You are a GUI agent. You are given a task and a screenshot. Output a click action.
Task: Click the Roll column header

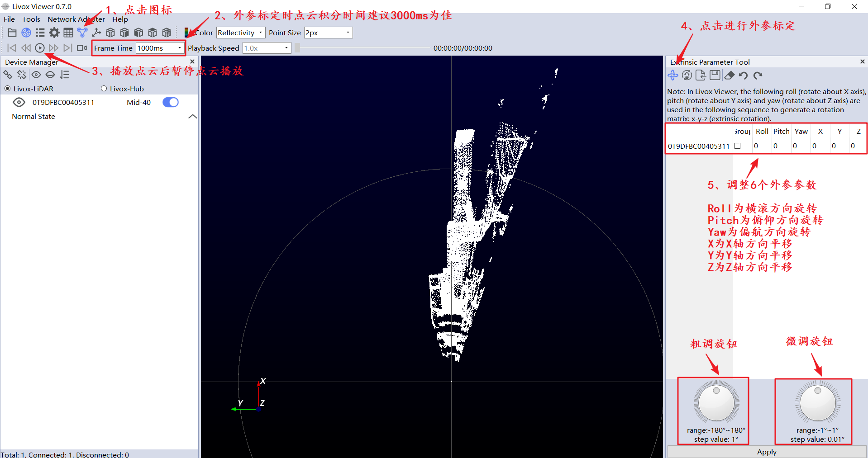762,131
